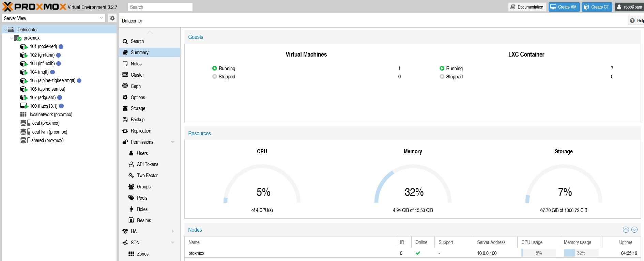644x261 pixels.
Task: Click the Two Factor key icon
Action: pos(131,175)
